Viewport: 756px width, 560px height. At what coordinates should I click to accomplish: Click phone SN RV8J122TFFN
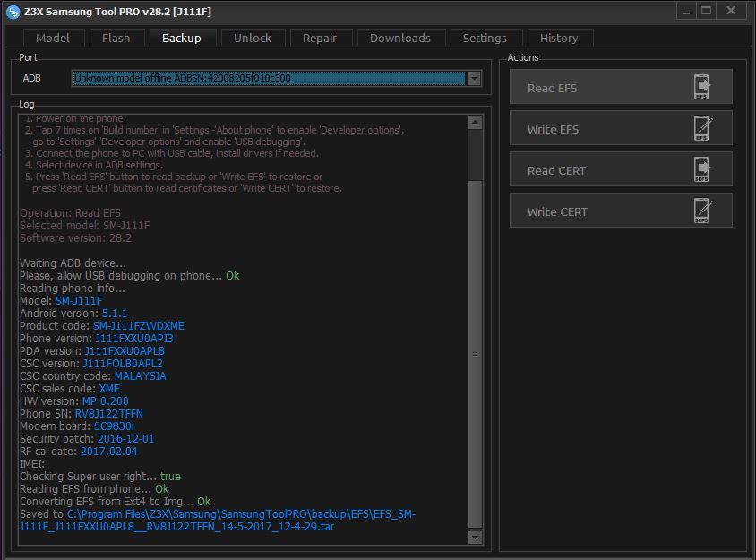108,414
